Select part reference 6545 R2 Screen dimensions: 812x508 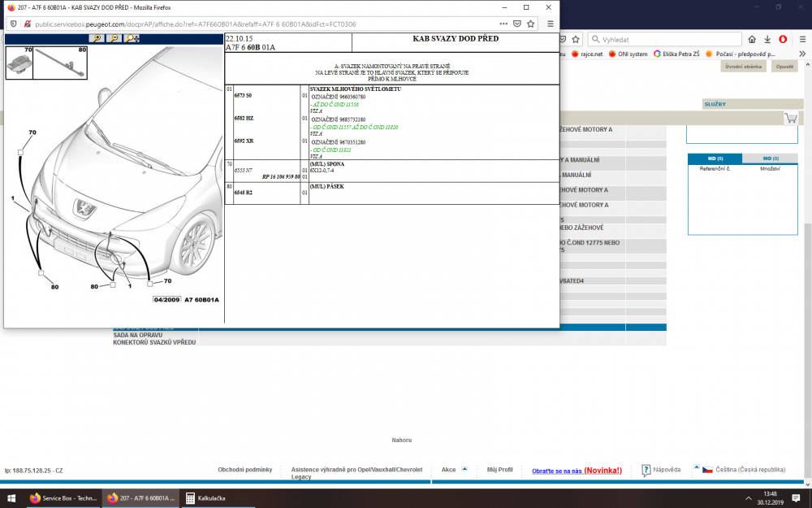(x=243, y=193)
